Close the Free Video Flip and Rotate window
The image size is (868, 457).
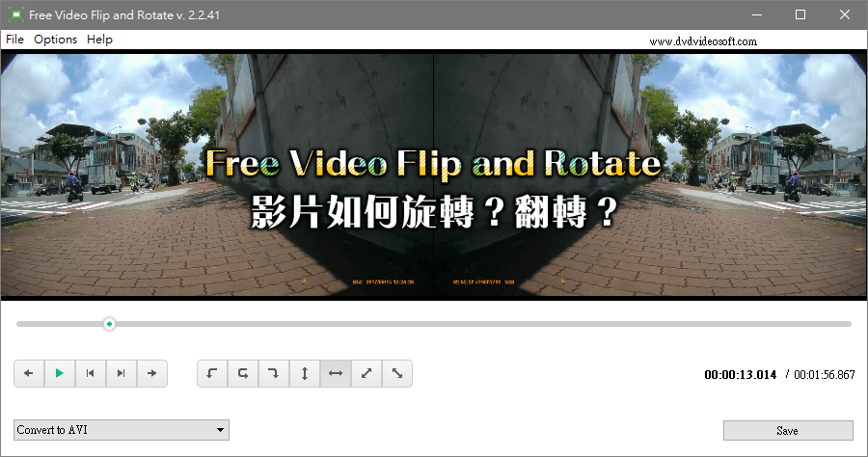coord(845,14)
